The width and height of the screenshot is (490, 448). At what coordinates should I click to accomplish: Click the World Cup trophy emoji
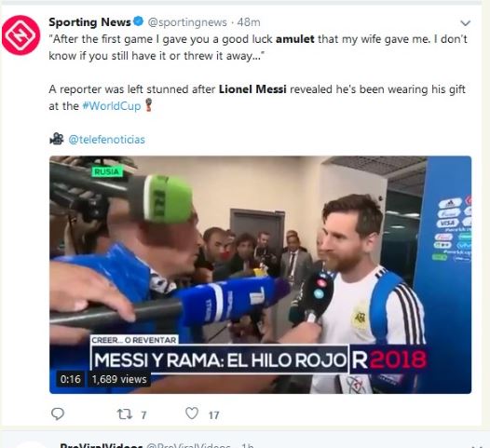149,105
